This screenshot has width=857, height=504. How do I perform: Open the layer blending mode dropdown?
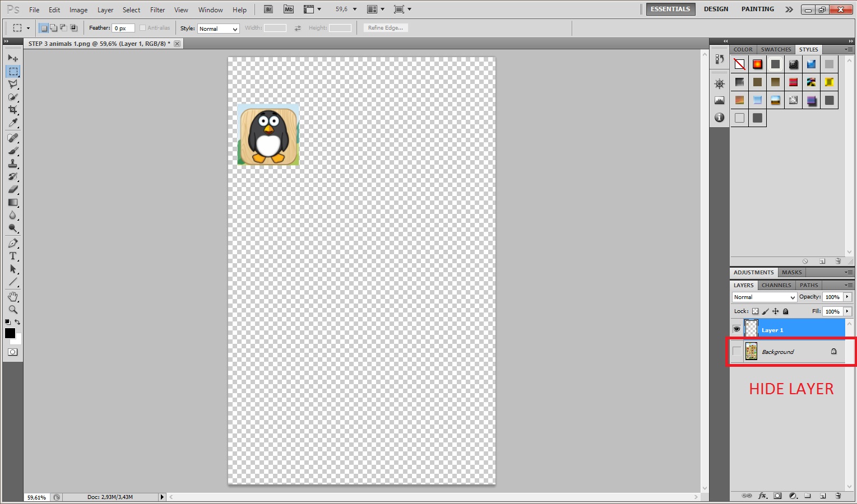tap(763, 297)
